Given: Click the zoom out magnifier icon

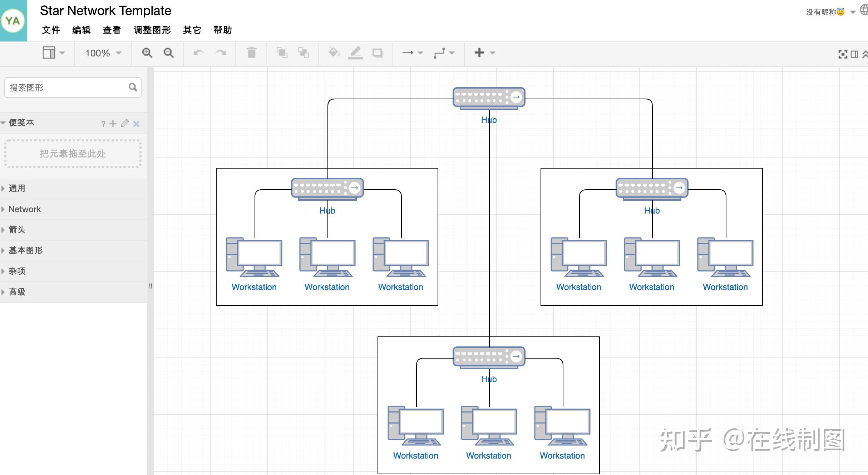Looking at the screenshot, I should coord(168,53).
